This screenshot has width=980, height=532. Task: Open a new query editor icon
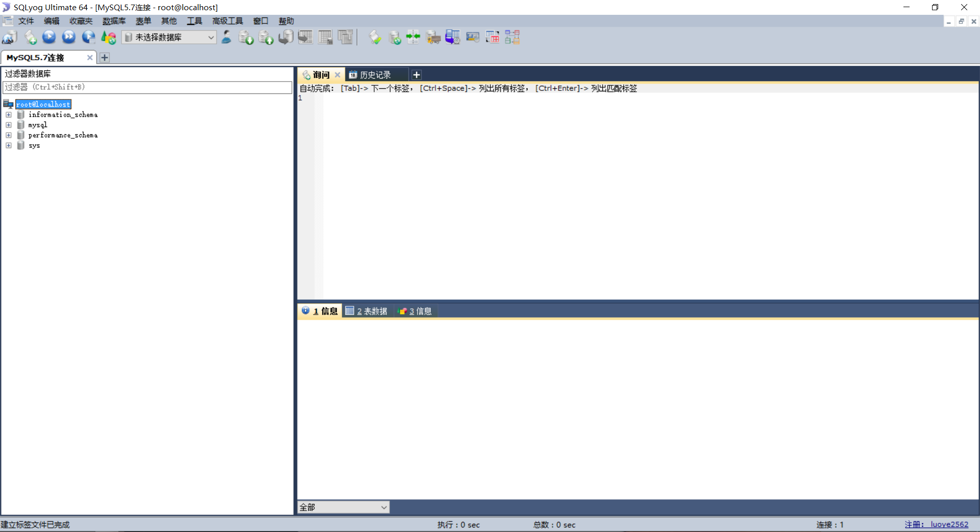tap(30, 37)
